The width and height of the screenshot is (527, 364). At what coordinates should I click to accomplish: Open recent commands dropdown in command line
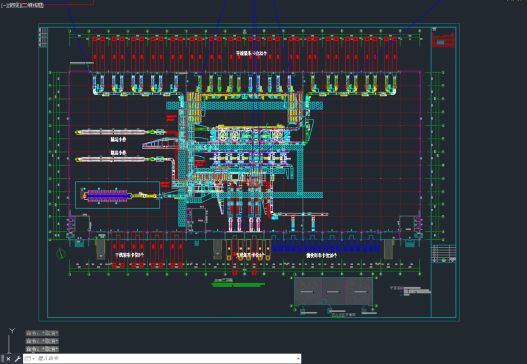[x=30, y=359]
